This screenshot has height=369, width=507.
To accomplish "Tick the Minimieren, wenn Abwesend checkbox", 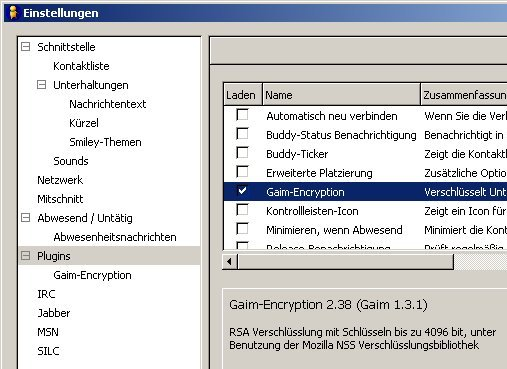I will click(x=242, y=229).
